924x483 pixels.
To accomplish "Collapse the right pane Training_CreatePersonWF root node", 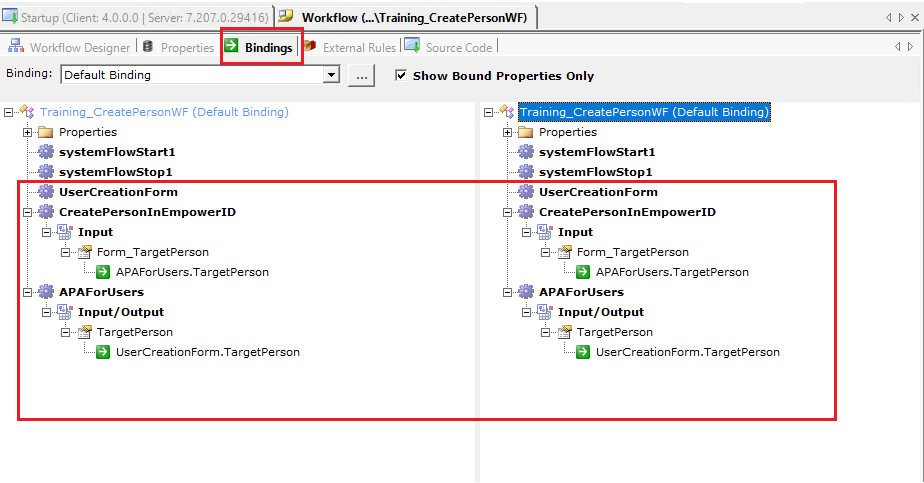I will click(489, 112).
